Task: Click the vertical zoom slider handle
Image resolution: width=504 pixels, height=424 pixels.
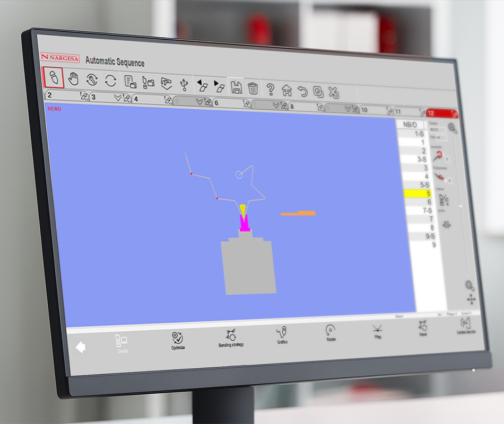Action: coord(460,206)
